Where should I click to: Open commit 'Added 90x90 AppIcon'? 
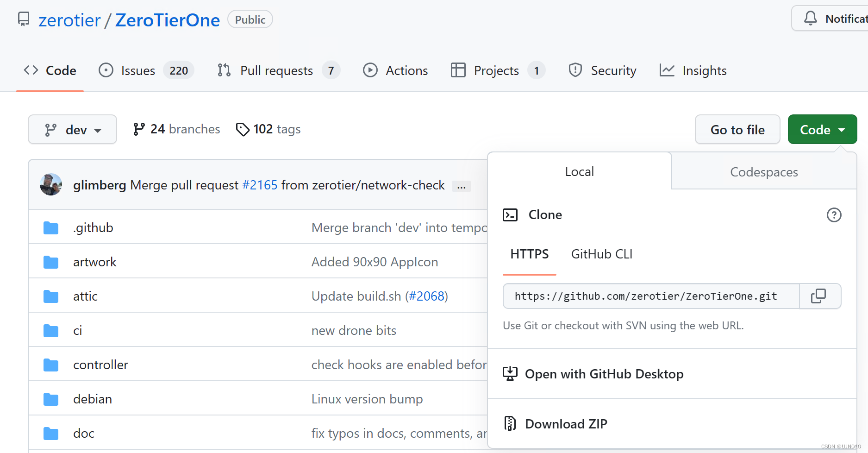[x=375, y=262]
